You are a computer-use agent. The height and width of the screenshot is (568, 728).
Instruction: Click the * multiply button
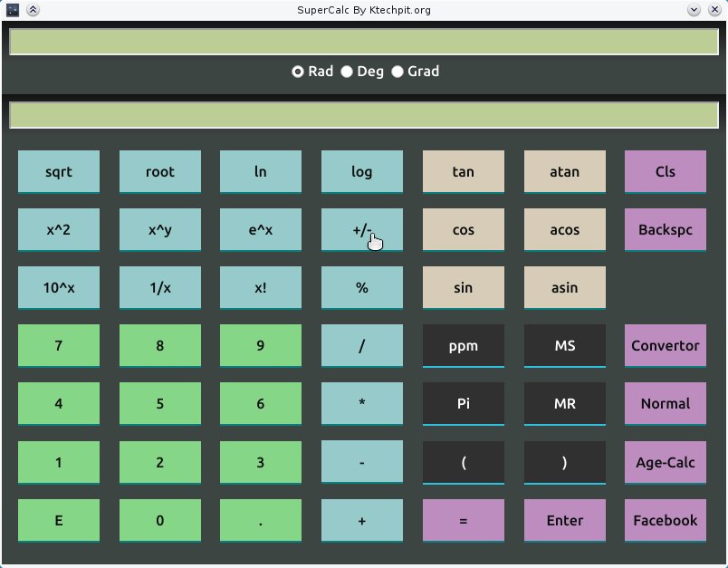(x=362, y=404)
